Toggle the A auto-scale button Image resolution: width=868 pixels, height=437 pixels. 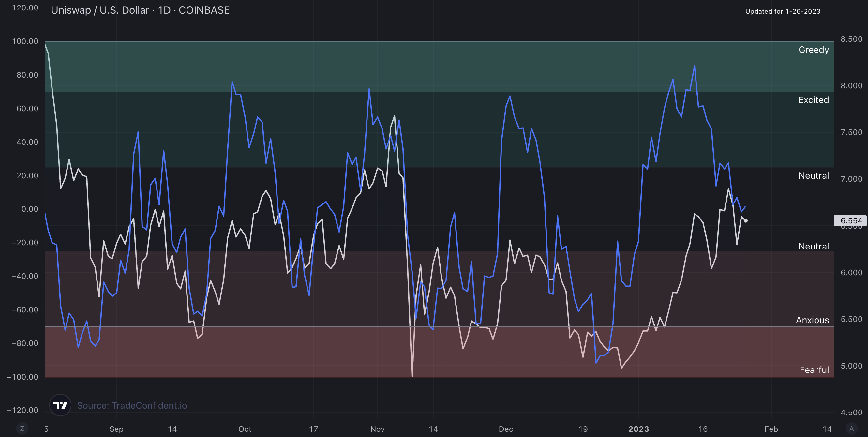[x=851, y=429]
